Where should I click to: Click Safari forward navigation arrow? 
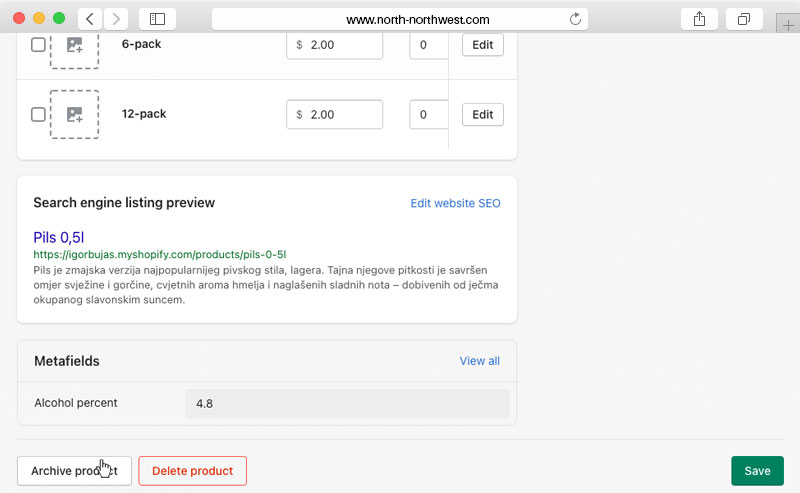116,19
